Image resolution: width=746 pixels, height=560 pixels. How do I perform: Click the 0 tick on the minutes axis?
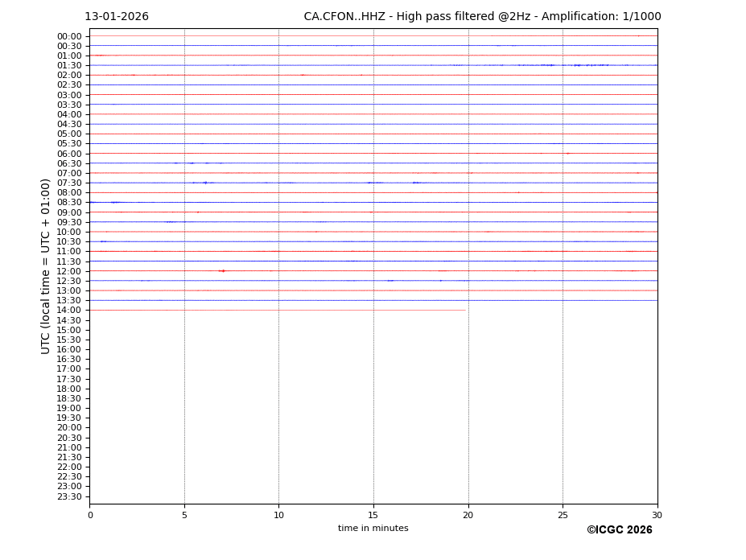90,515
